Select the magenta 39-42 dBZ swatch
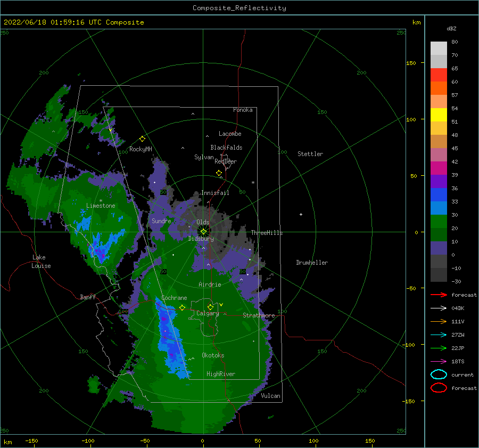 tap(439, 168)
